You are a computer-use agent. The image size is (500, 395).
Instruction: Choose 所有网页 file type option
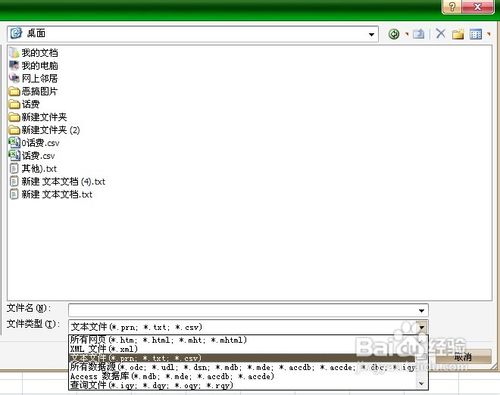click(158, 340)
